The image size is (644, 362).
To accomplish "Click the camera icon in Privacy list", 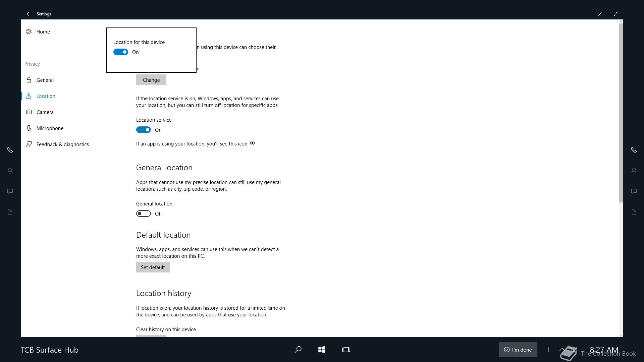I will [x=29, y=112].
